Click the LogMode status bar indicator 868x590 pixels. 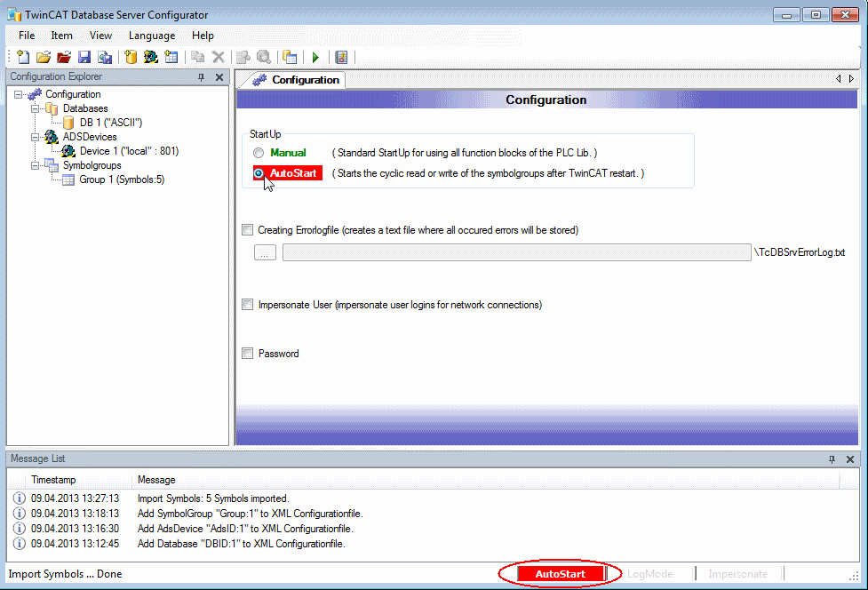point(650,574)
